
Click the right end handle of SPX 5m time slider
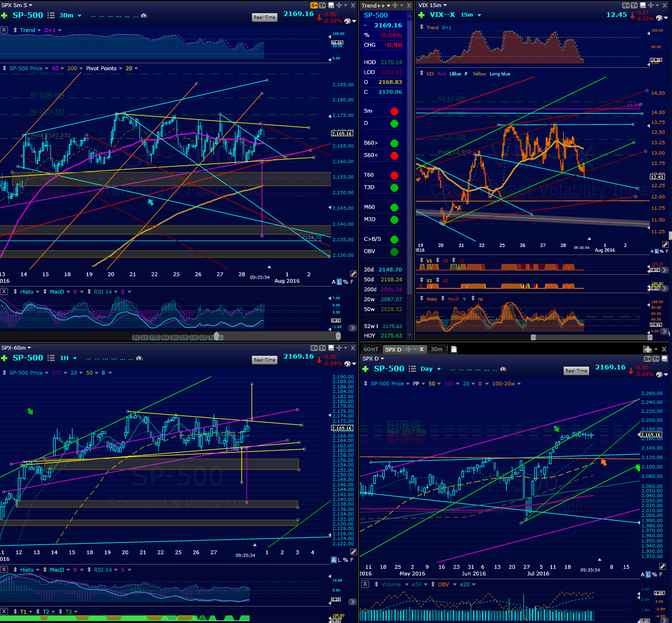click(x=338, y=336)
